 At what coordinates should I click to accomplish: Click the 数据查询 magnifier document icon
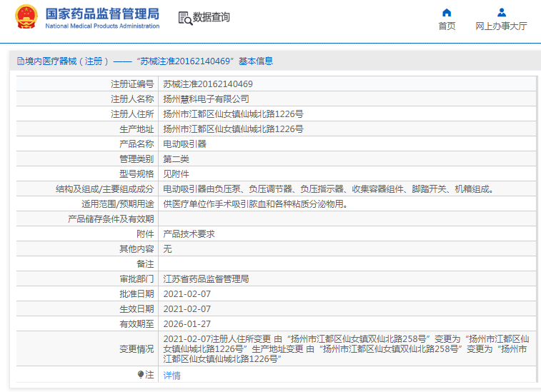[x=185, y=19]
